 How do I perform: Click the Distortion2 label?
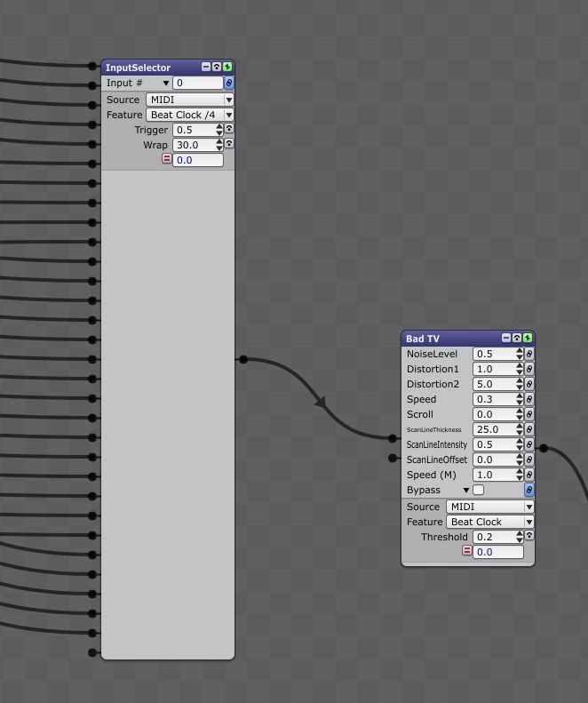click(433, 384)
